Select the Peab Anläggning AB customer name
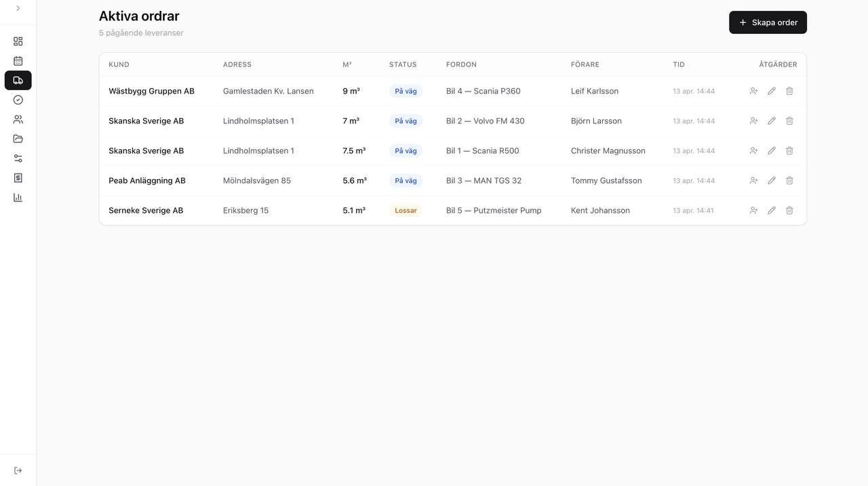This screenshot has height=486, width=868. (x=147, y=180)
